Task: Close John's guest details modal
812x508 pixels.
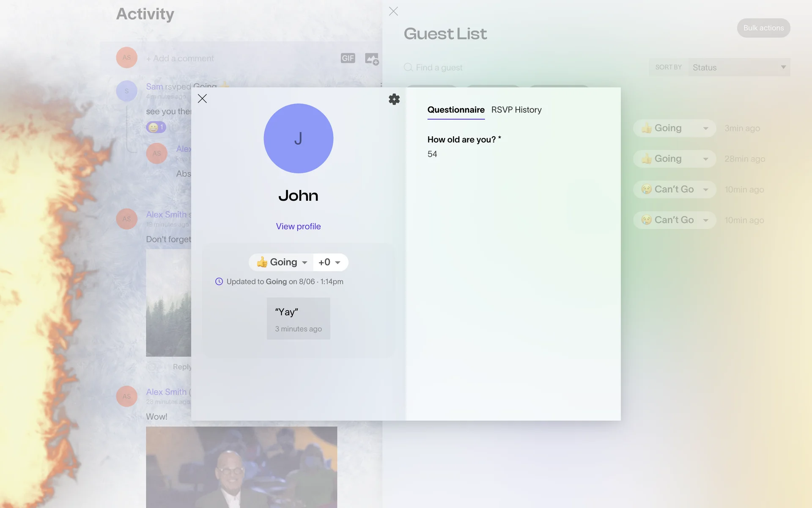Action: [x=202, y=99]
